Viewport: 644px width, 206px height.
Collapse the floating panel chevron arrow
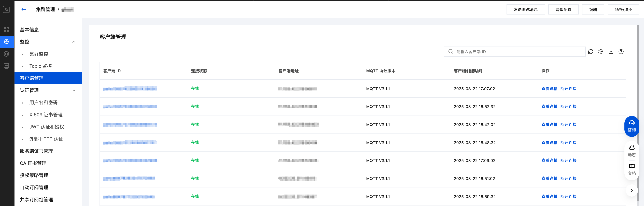tap(632, 190)
